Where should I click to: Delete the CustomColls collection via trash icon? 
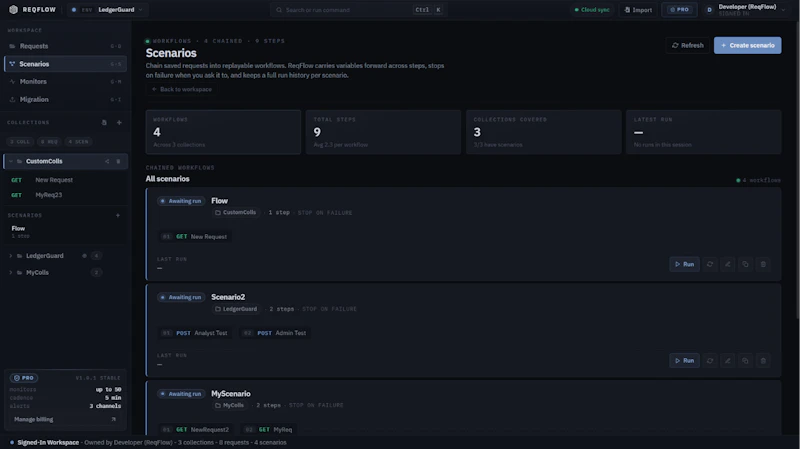coord(118,161)
